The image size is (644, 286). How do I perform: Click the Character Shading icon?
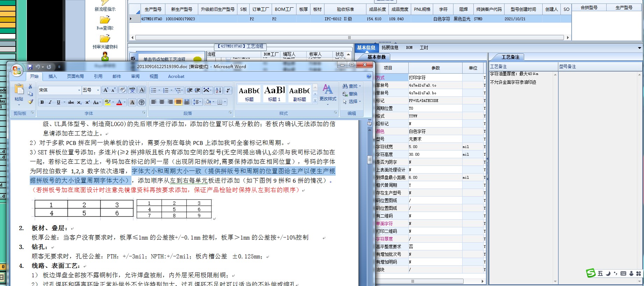(x=132, y=102)
